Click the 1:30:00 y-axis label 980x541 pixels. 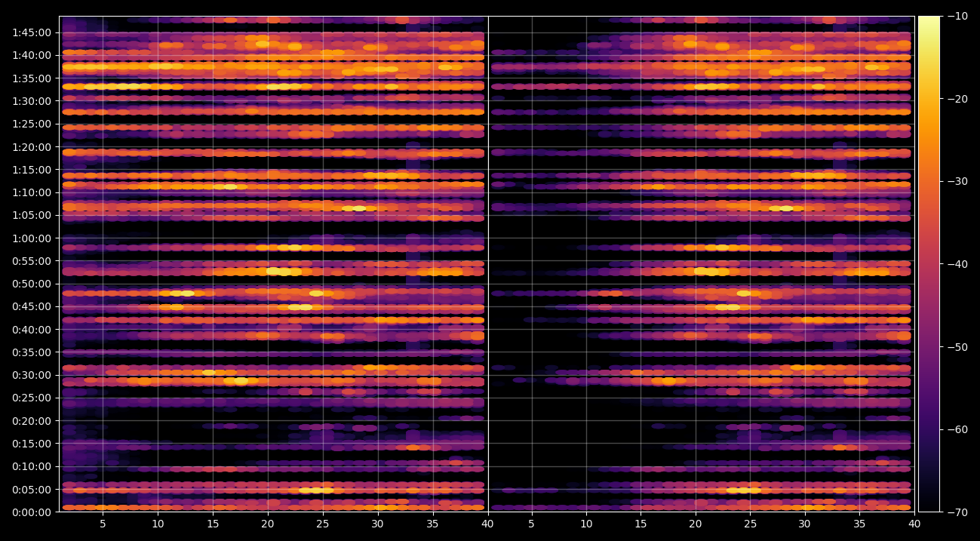pos(32,101)
